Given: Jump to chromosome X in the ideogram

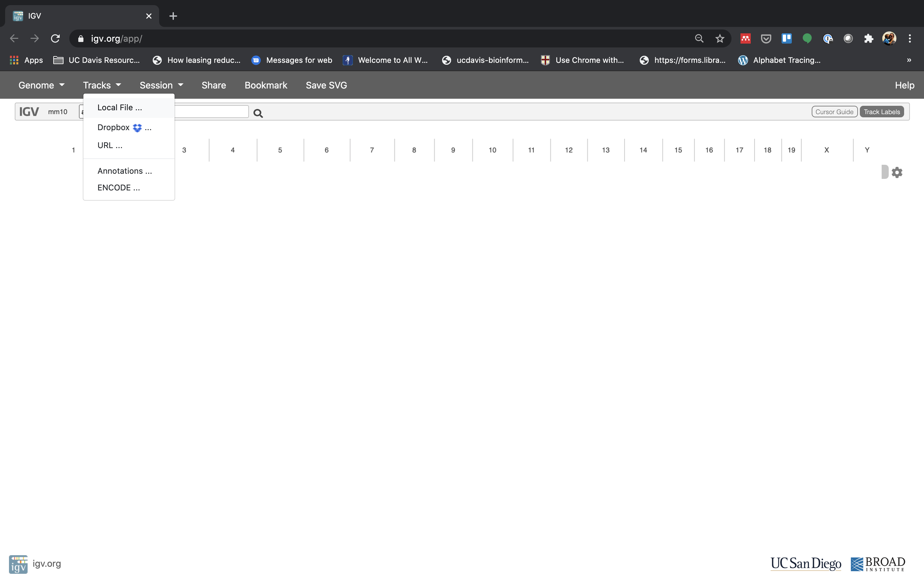Looking at the screenshot, I should point(826,150).
